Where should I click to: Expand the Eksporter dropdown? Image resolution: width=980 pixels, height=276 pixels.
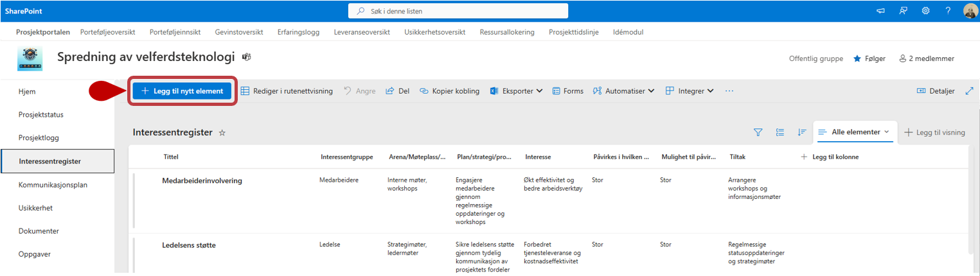(x=517, y=91)
